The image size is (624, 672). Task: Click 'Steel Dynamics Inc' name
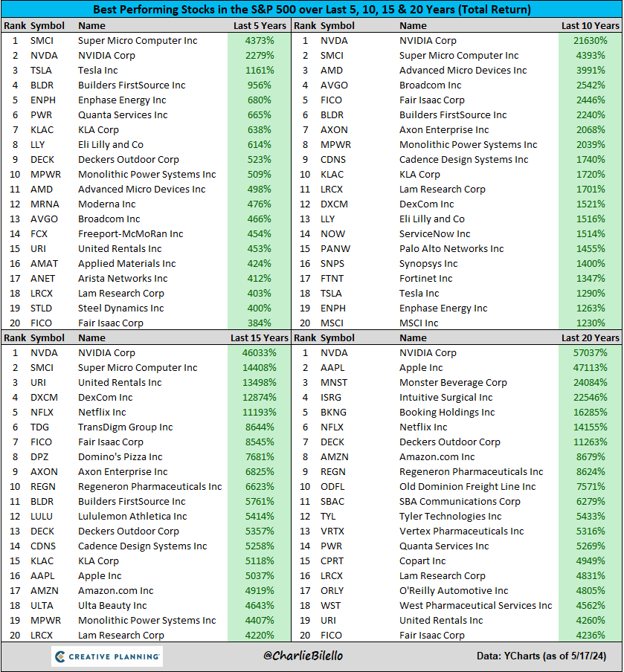tap(121, 308)
